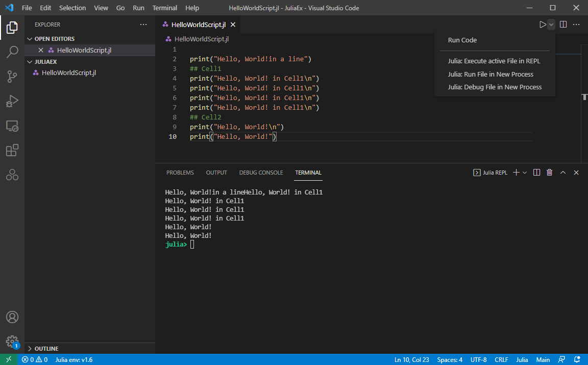This screenshot has width=588, height=365.
Task: Open the Julia view in activity bar
Action: [12, 175]
